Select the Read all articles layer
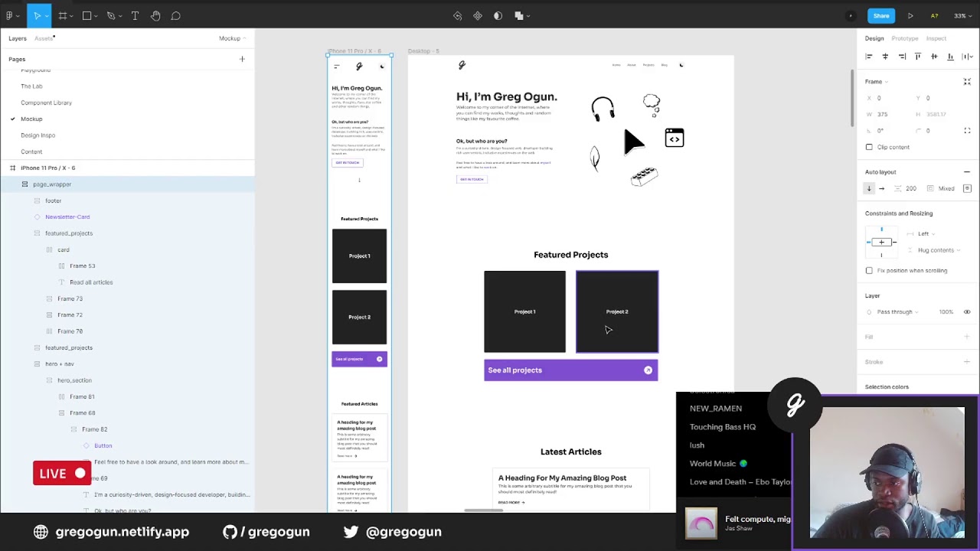The height and width of the screenshot is (551, 980). tap(91, 282)
